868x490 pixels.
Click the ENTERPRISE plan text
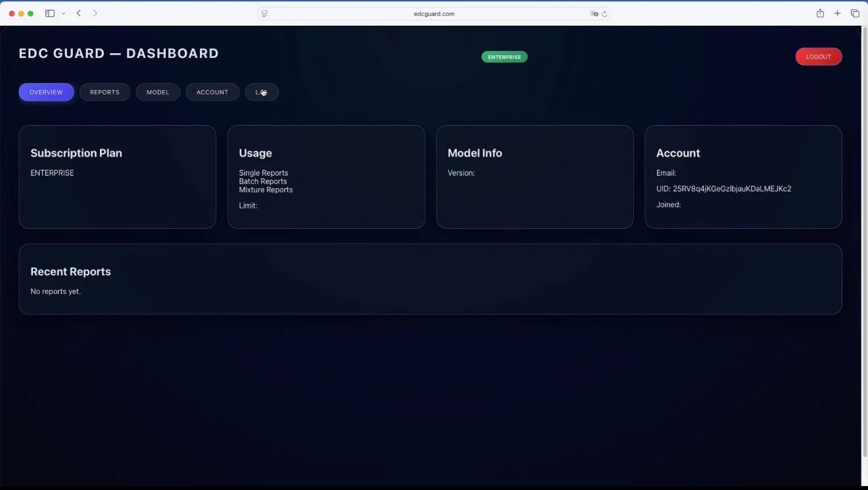point(52,173)
